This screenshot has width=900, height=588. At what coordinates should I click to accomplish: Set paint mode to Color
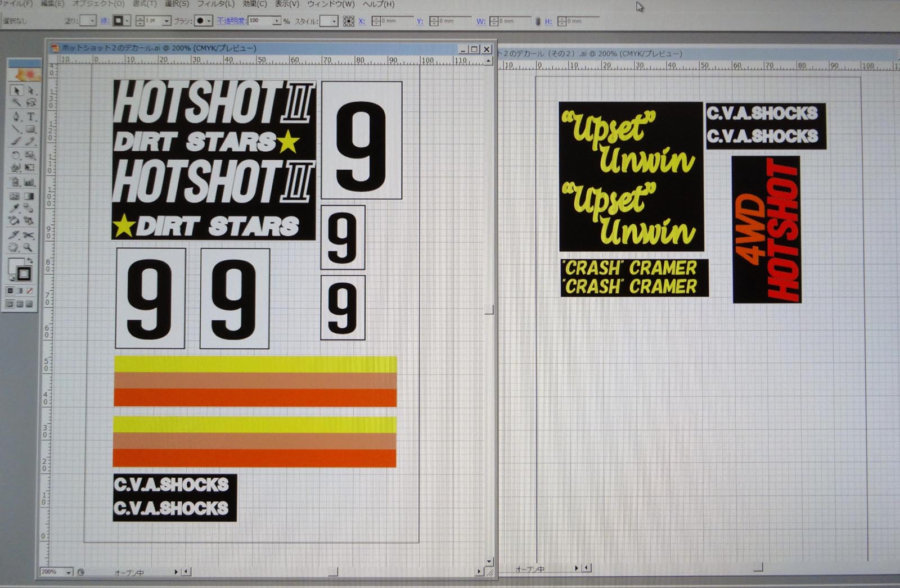point(10,291)
